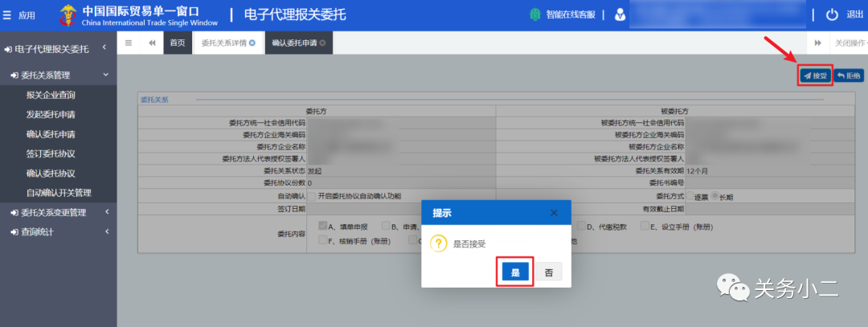Confirm with the 是 button

[515, 272]
